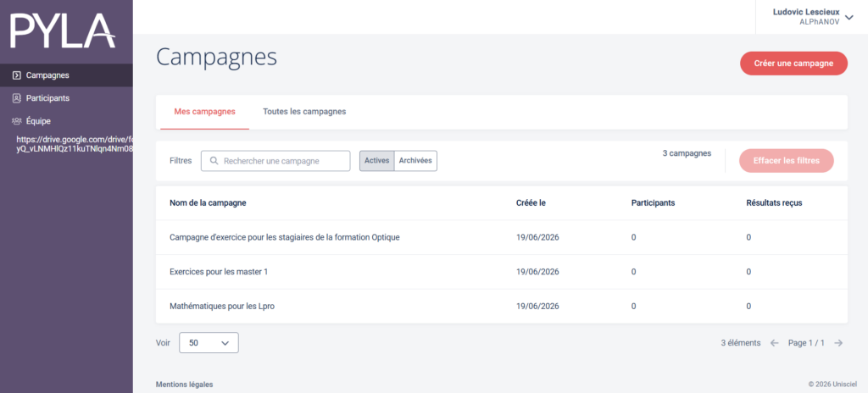Viewport: 868px width, 393px height.
Task: Open Exercices pour les master 1
Action: click(x=219, y=272)
